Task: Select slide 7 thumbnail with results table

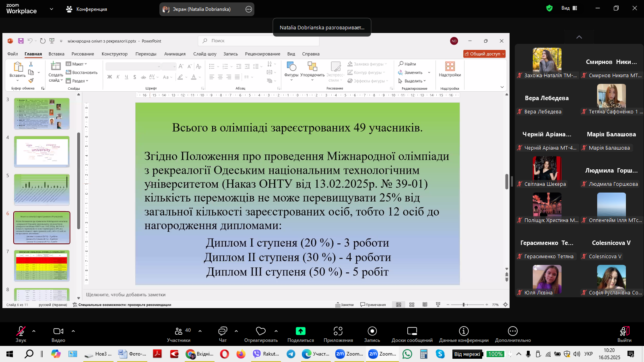Action: [42, 265]
